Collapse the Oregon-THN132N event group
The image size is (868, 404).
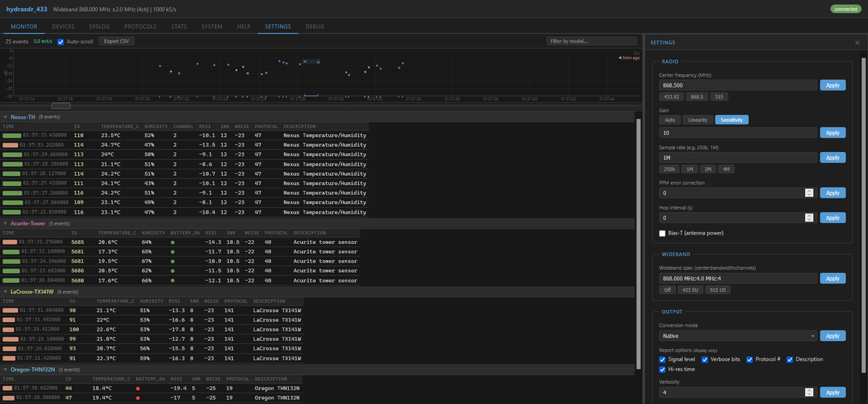click(x=6, y=369)
